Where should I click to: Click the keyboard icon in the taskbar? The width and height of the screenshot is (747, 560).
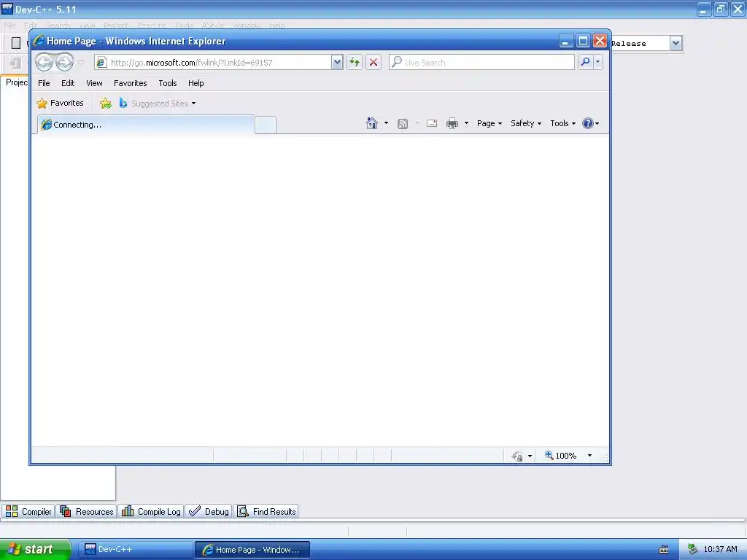[x=664, y=550]
